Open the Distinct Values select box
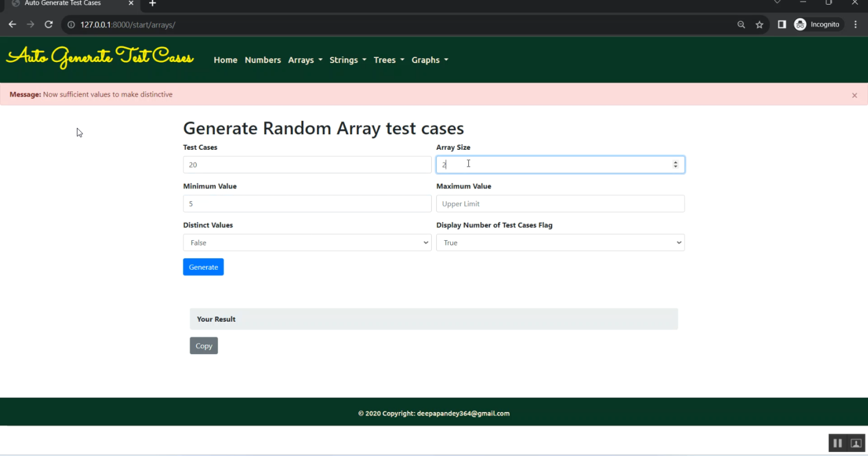The width and height of the screenshot is (868, 456). 307,242
